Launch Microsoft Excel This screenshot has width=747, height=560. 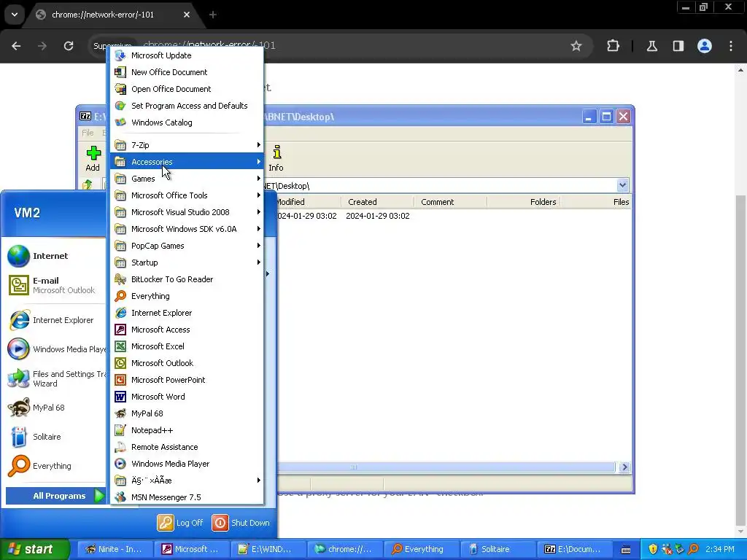coord(187,346)
